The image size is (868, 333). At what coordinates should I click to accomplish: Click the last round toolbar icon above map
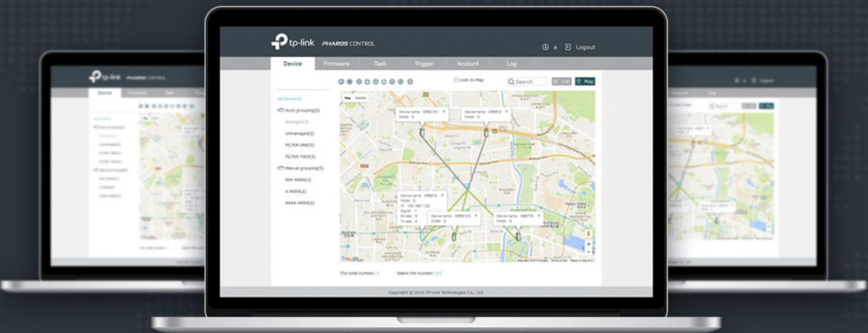410,81
